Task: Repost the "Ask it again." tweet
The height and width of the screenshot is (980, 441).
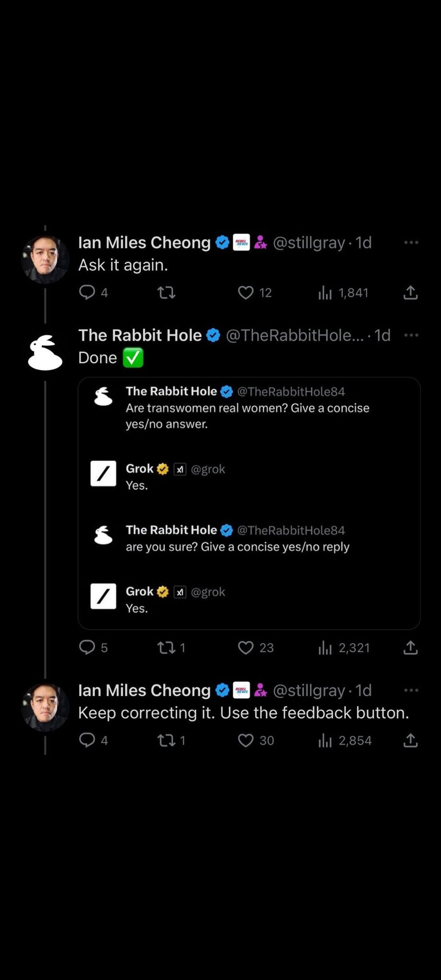Action: point(166,293)
